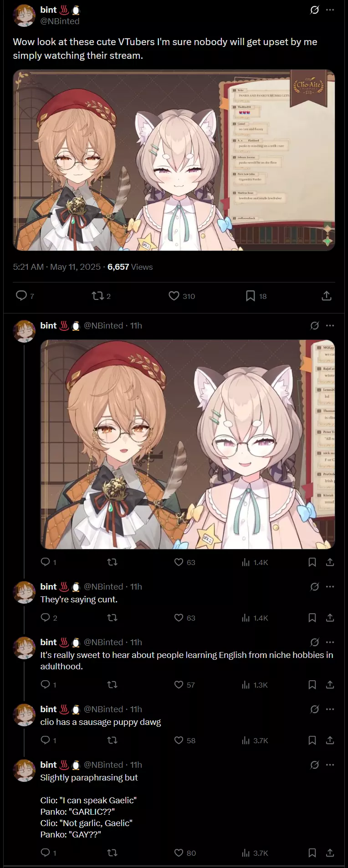View analytics of "clio has a sausage puppy" tweet
This screenshot has height=868, width=348.
(255, 740)
